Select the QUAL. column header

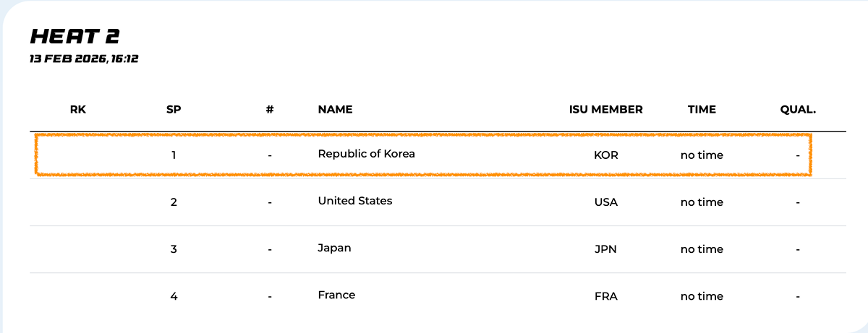[797, 110]
